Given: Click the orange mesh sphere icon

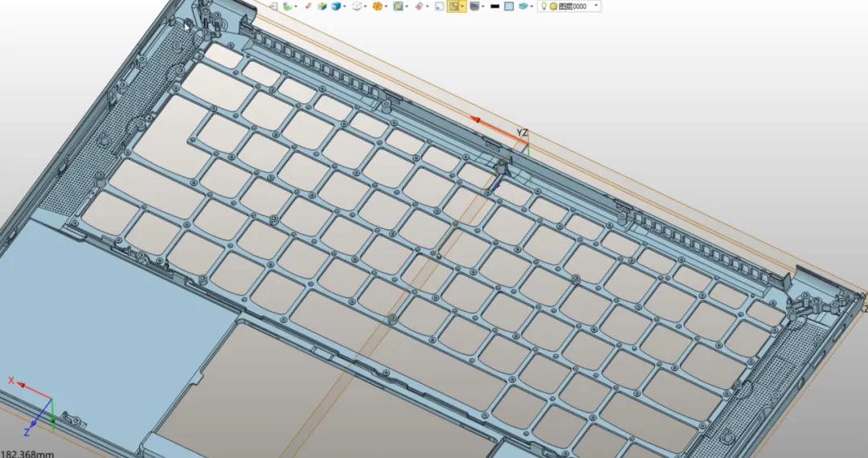Looking at the screenshot, I should point(378,6).
